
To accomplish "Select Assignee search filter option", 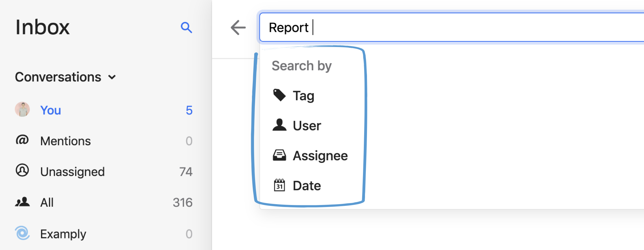I will pos(320,156).
